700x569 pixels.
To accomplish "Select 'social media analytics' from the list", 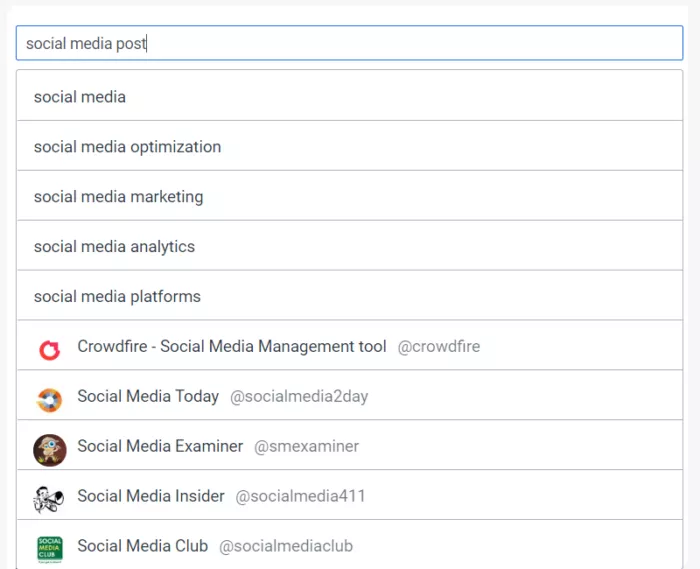I will click(x=349, y=246).
